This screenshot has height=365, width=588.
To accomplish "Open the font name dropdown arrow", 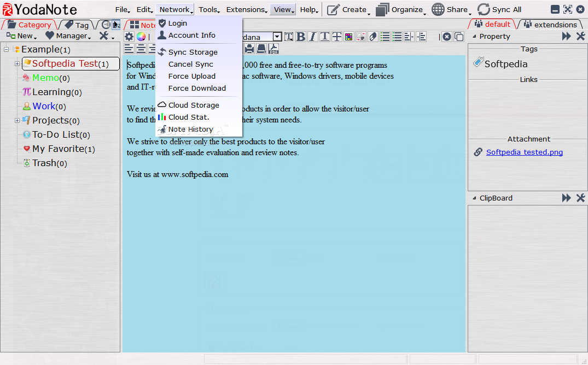I will (277, 37).
